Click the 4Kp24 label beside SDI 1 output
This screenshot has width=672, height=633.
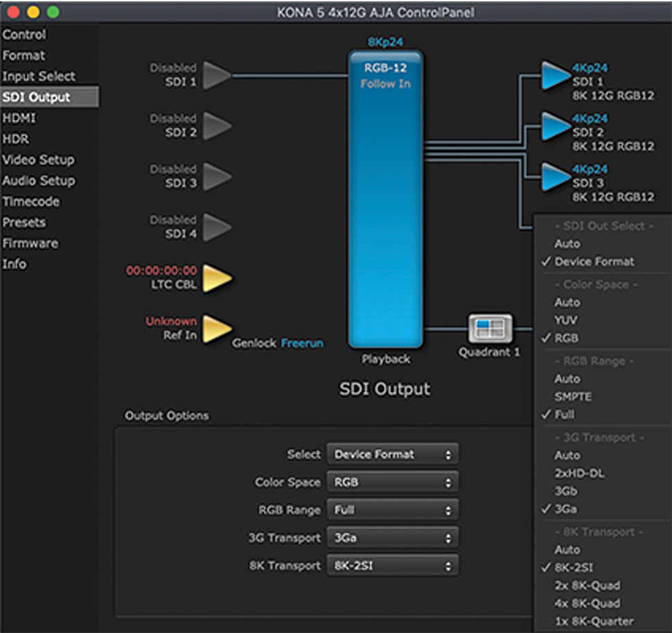(590, 68)
